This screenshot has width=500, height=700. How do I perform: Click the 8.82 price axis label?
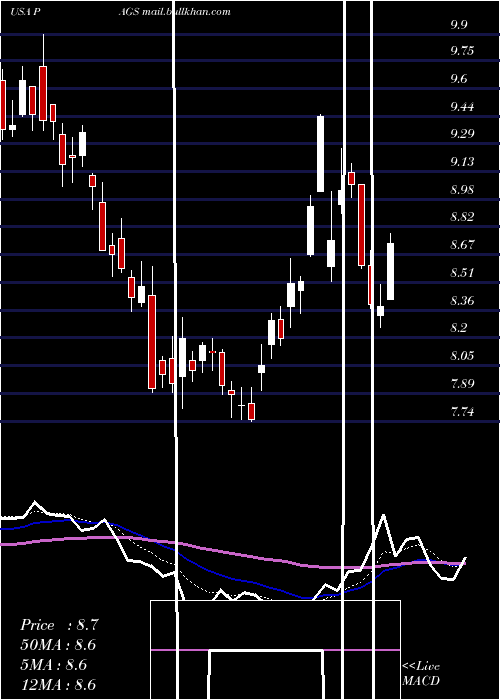pyautogui.click(x=462, y=217)
